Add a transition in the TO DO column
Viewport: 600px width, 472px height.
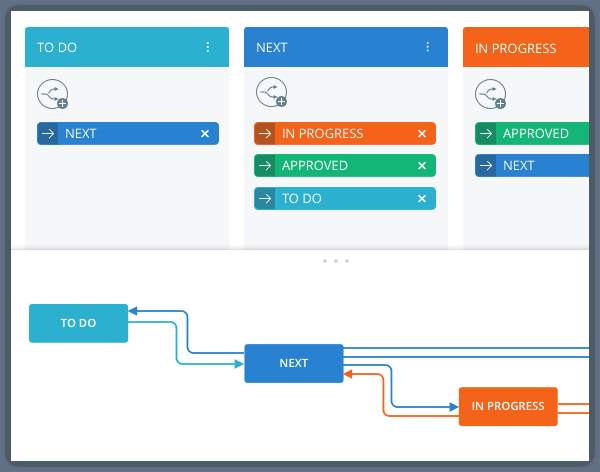53,94
